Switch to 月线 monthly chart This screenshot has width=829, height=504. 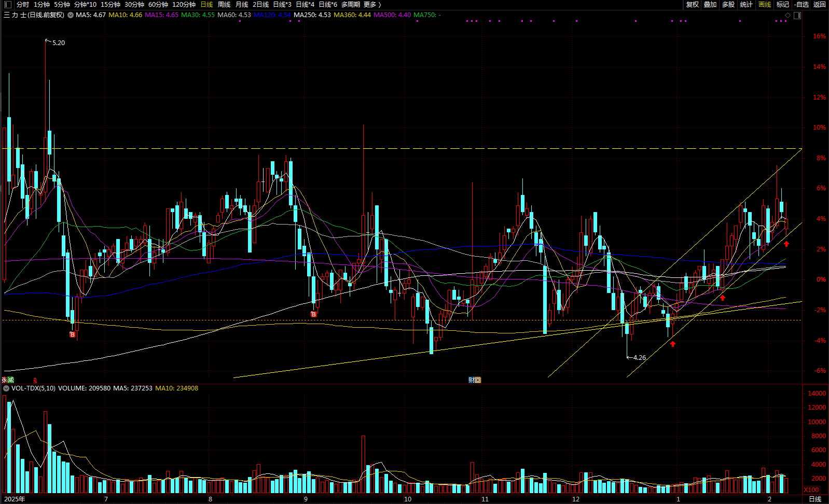point(242,4)
